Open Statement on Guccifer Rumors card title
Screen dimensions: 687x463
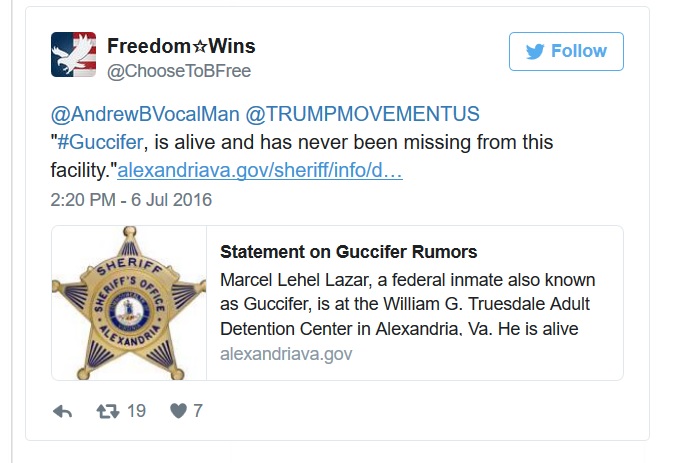pos(348,252)
